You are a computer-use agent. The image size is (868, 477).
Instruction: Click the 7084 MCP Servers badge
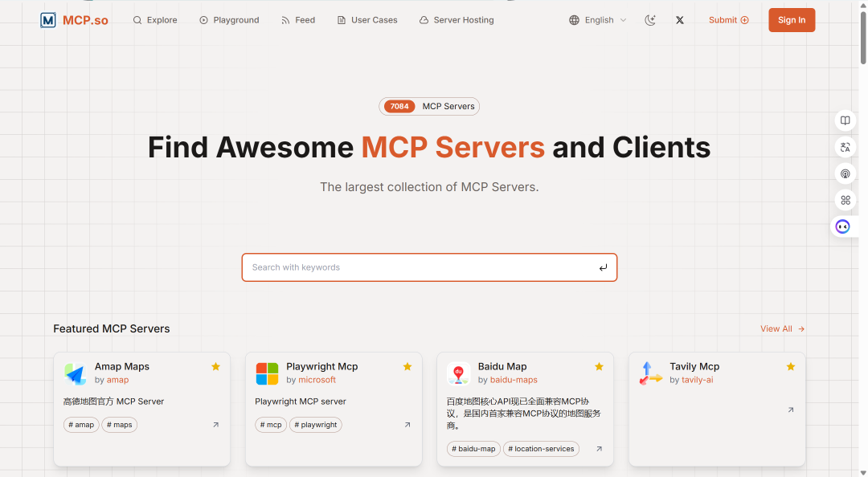pos(429,106)
